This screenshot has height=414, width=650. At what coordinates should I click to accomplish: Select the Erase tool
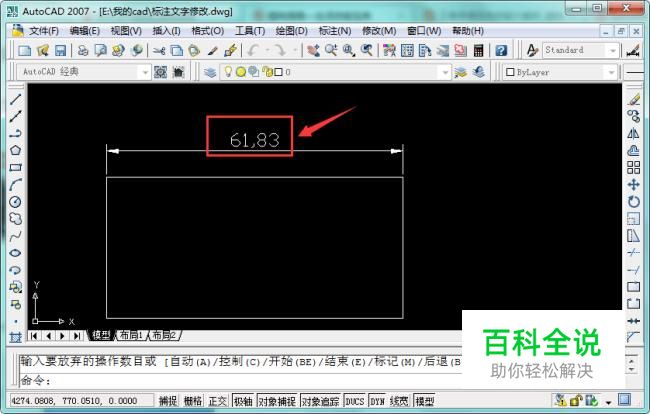pyautogui.click(x=633, y=99)
